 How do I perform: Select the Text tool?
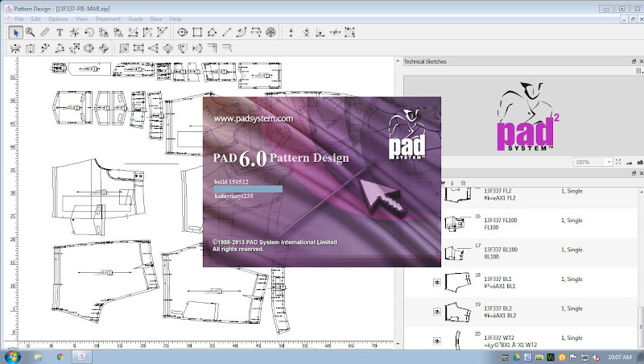pos(60,32)
